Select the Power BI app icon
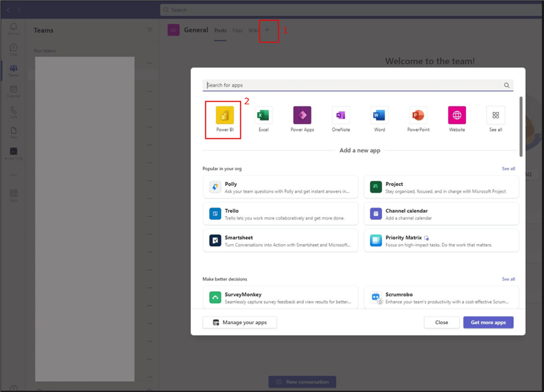 click(x=225, y=115)
